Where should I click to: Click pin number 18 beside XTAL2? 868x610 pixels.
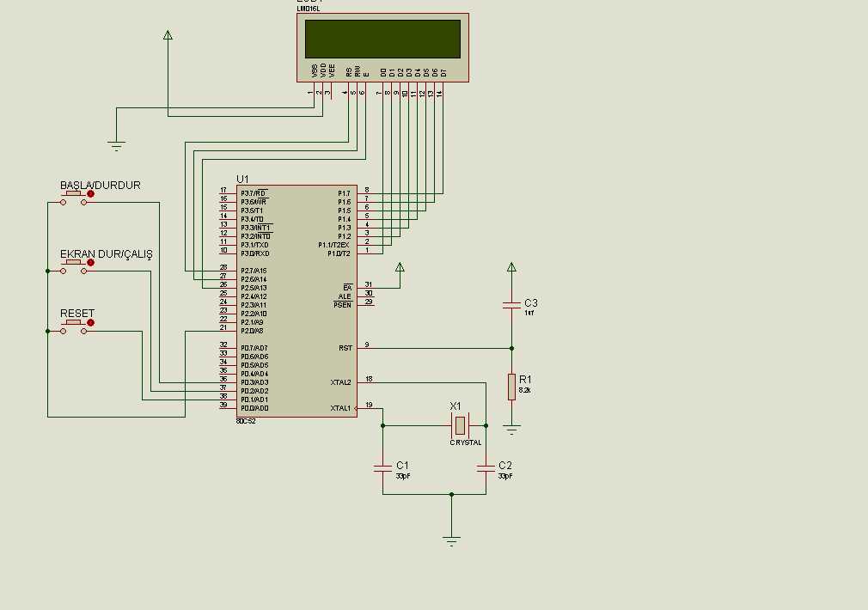click(369, 379)
